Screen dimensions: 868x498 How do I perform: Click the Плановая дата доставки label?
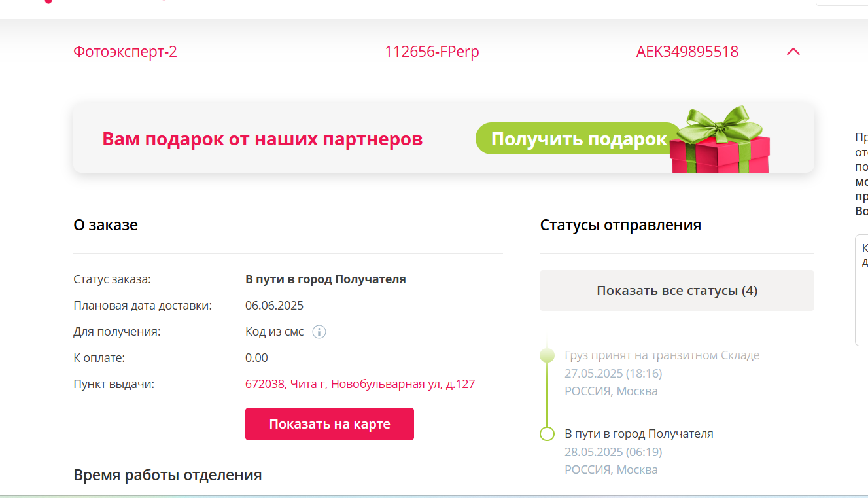point(143,306)
